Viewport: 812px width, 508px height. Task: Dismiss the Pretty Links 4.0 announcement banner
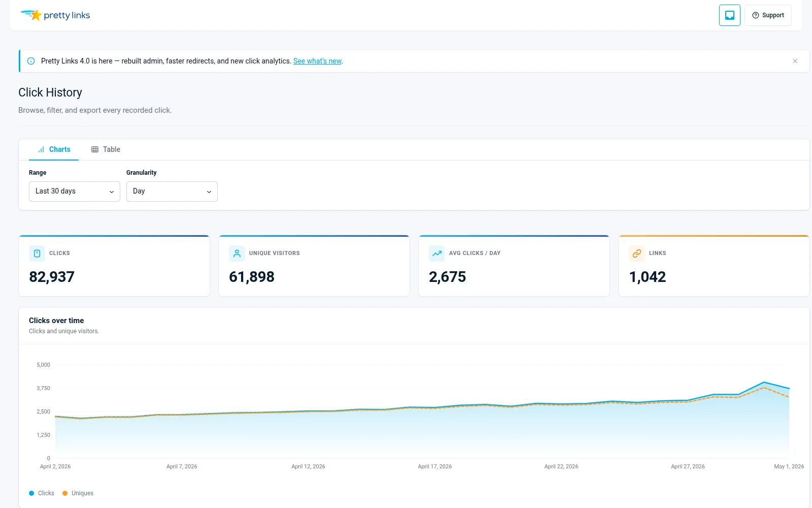click(x=795, y=61)
